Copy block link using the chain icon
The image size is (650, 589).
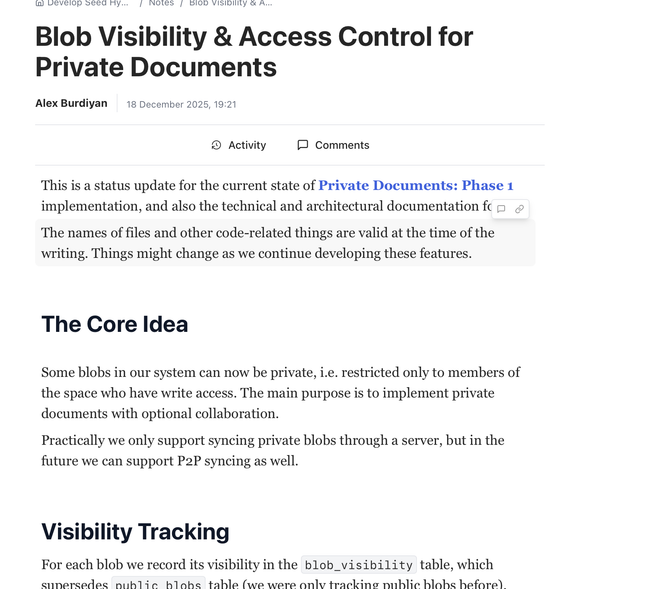[x=519, y=209]
